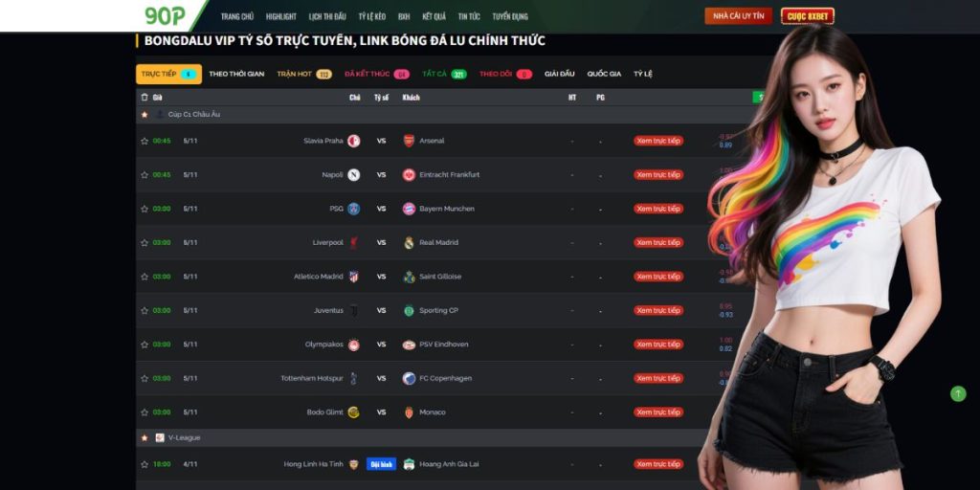
Task: Toggle favorite star for Juventus match
Action: 145,311
